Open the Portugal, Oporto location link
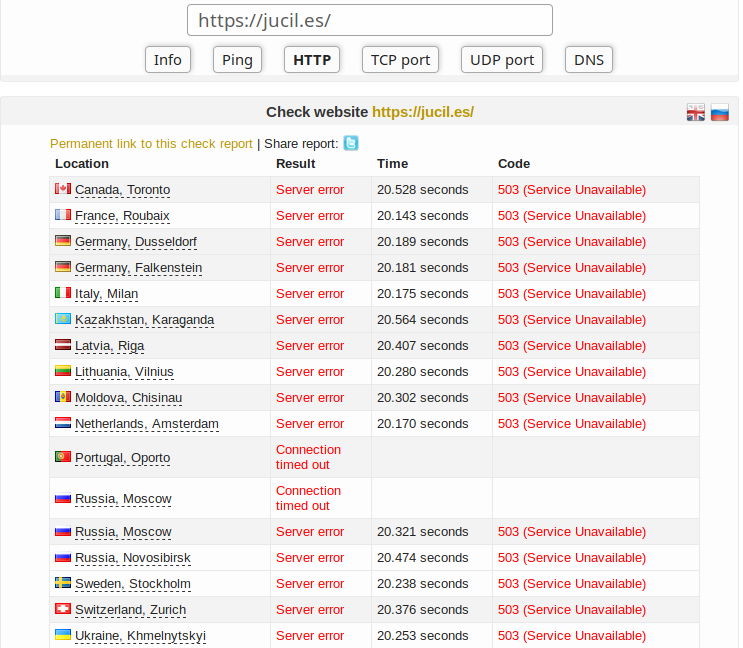743x648 pixels. 123,458
